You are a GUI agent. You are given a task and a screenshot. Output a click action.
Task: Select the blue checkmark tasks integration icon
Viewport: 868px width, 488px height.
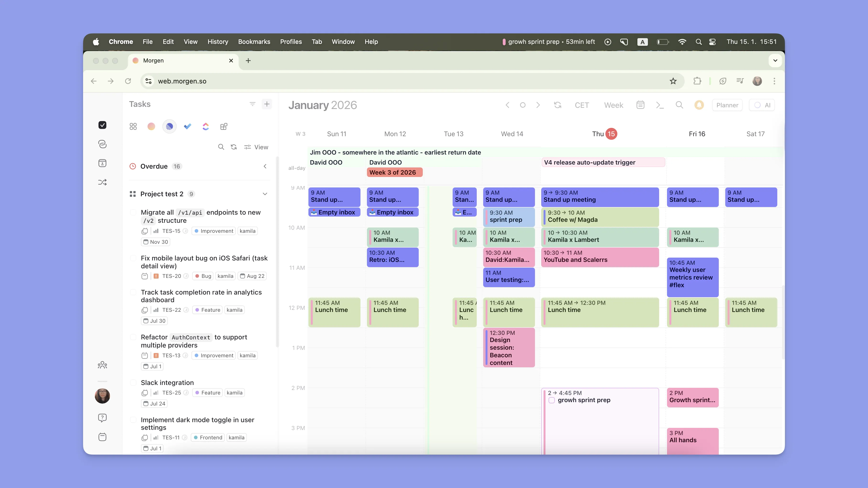(x=188, y=127)
